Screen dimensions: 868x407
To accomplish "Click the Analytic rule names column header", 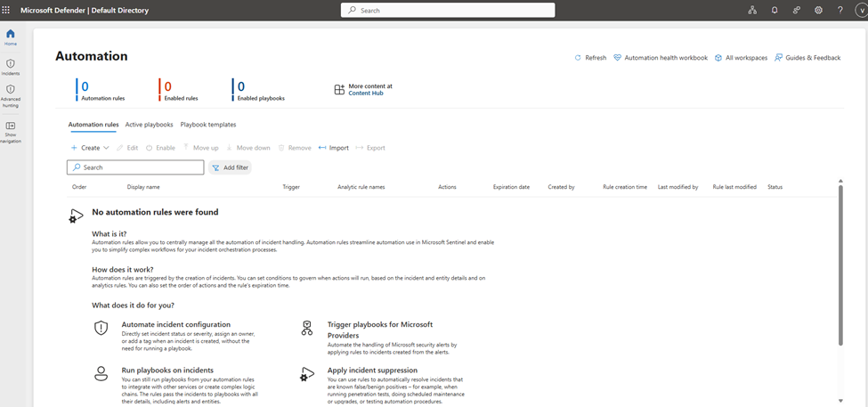I will pos(361,187).
